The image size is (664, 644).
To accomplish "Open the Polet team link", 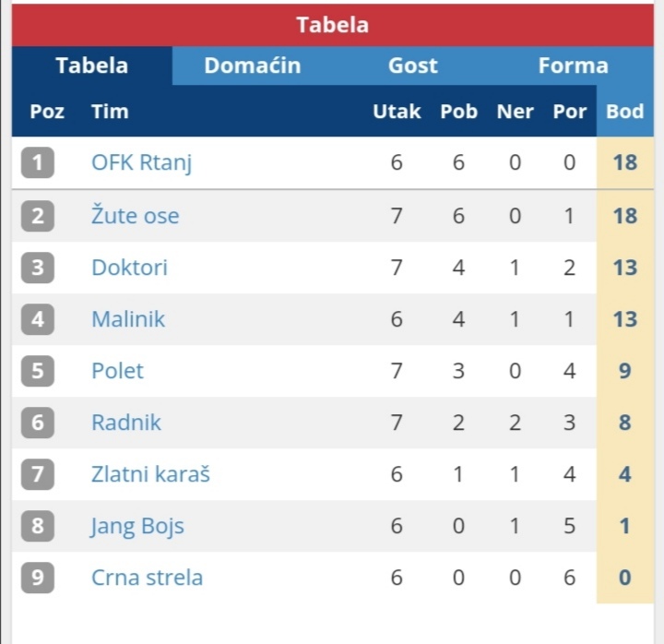I will click(117, 371).
